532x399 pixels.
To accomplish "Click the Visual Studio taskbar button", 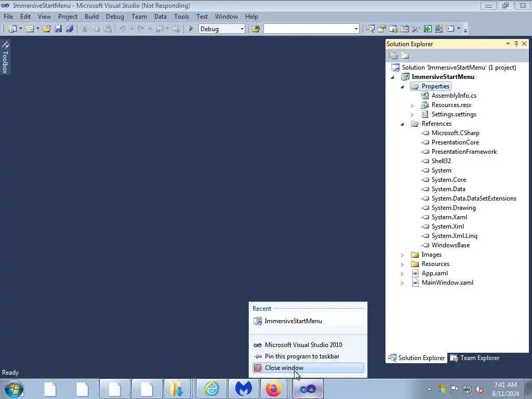I will [308, 389].
